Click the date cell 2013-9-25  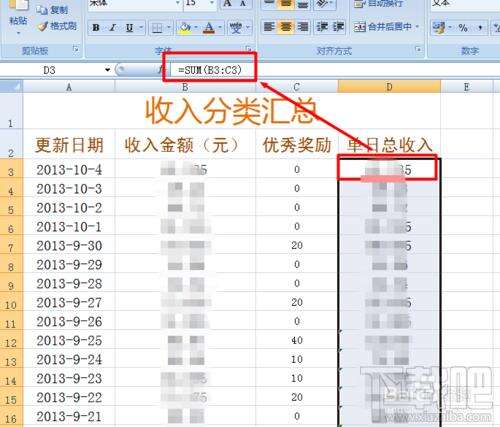point(69,340)
